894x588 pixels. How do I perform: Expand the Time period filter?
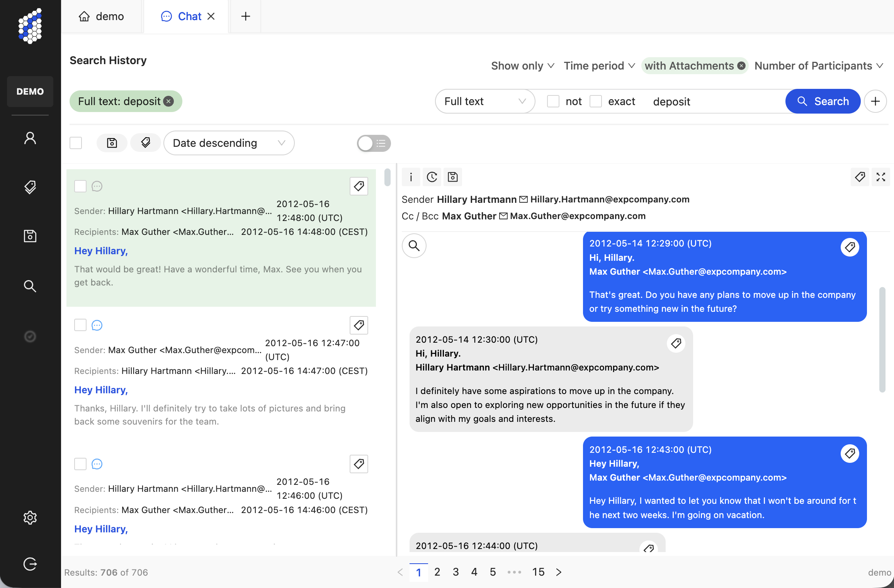coord(599,66)
